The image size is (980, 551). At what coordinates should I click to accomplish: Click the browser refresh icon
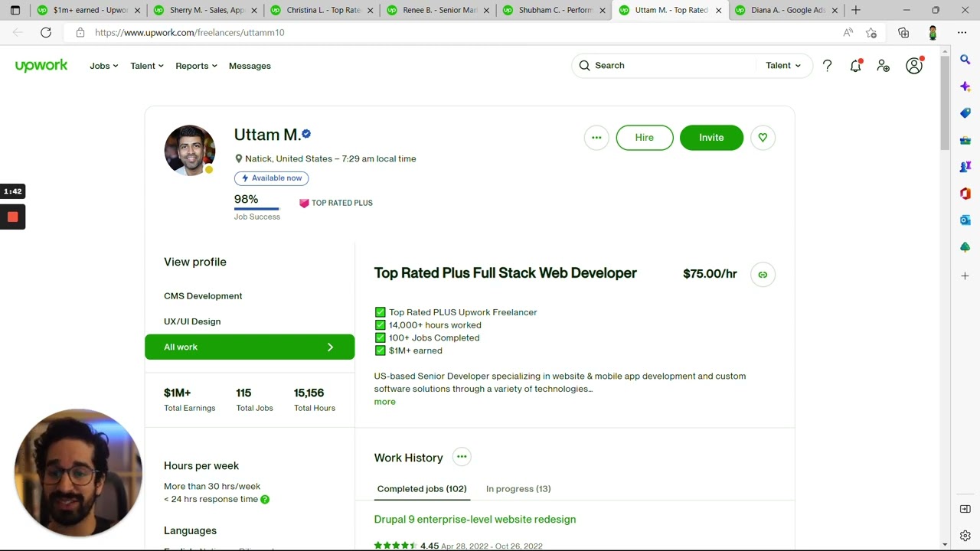46,32
